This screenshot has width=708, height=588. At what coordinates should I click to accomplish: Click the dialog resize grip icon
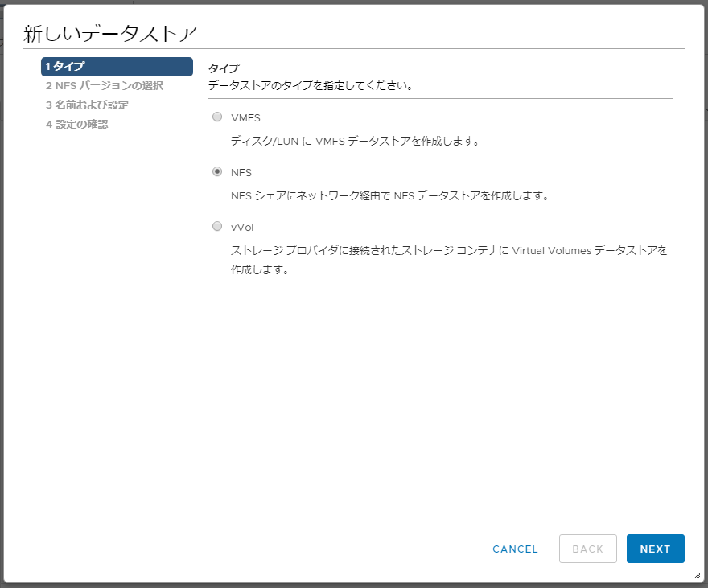tap(698, 575)
